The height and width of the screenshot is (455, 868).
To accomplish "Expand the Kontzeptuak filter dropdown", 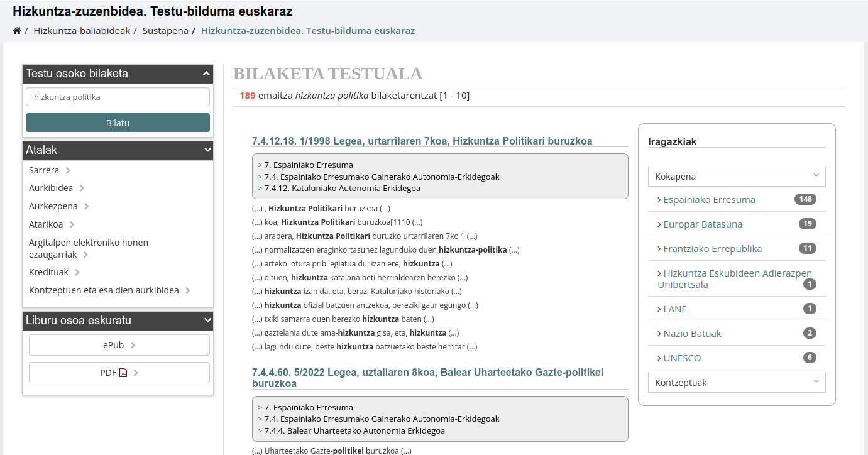I will point(737,383).
